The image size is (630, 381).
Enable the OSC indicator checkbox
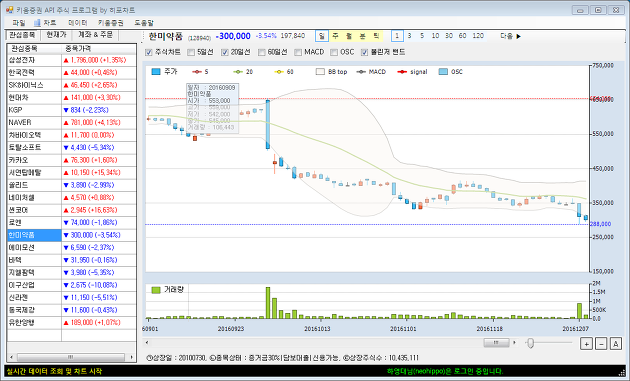tap(333, 52)
